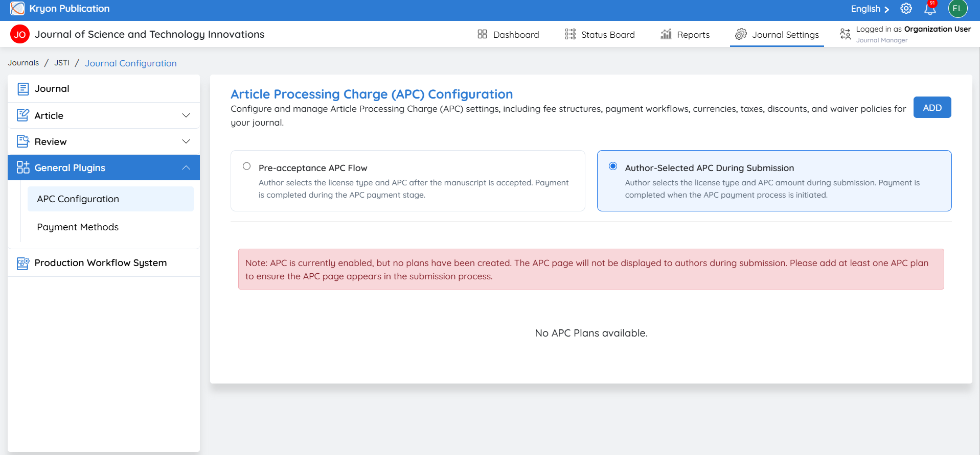Click the Dashboard grid icon
Viewport: 980px width, 455px height.
coord(482,34)
